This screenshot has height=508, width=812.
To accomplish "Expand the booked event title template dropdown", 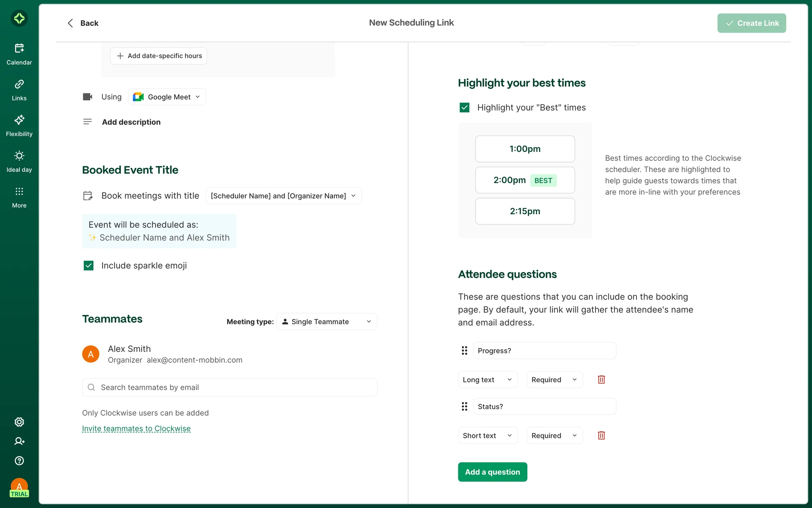I will click(x=283, y=196).
